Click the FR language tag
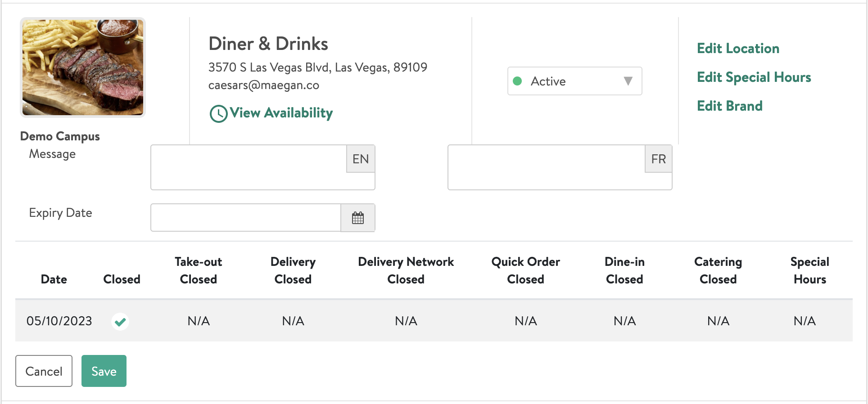 tap(658, 159)
